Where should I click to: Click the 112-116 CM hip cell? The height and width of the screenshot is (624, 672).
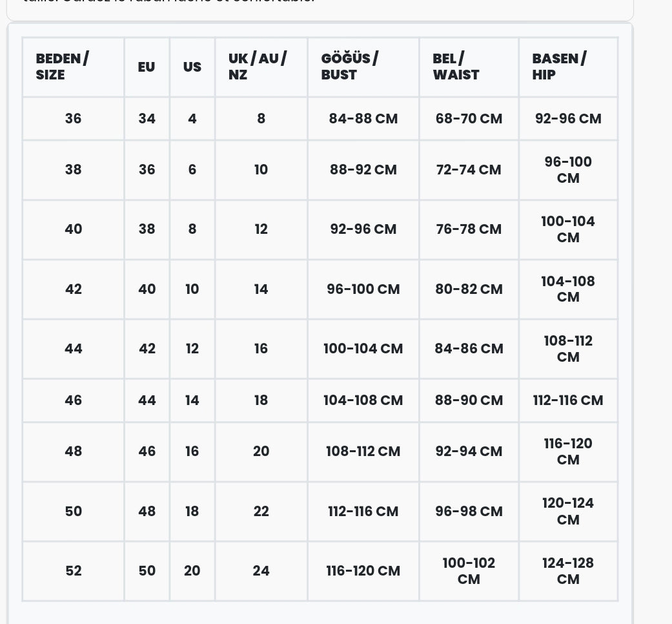click(568, 400)
